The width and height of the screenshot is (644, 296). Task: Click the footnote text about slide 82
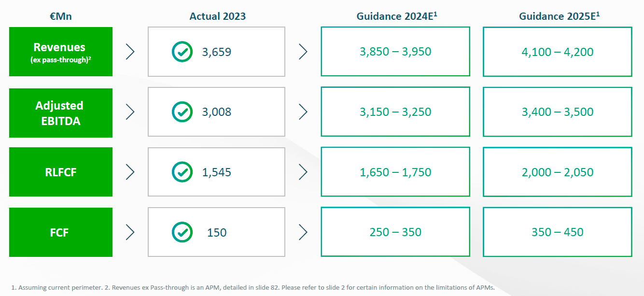click(253, 288)
